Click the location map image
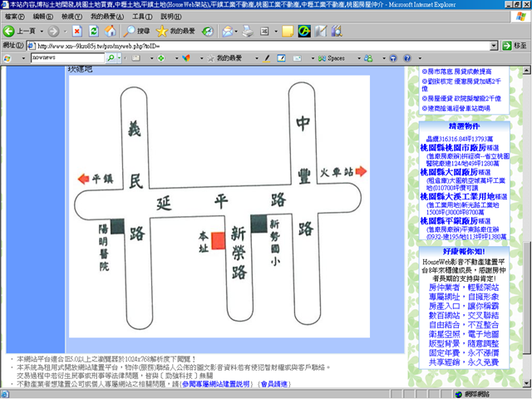The image size is (532, 399). [219, 207]
